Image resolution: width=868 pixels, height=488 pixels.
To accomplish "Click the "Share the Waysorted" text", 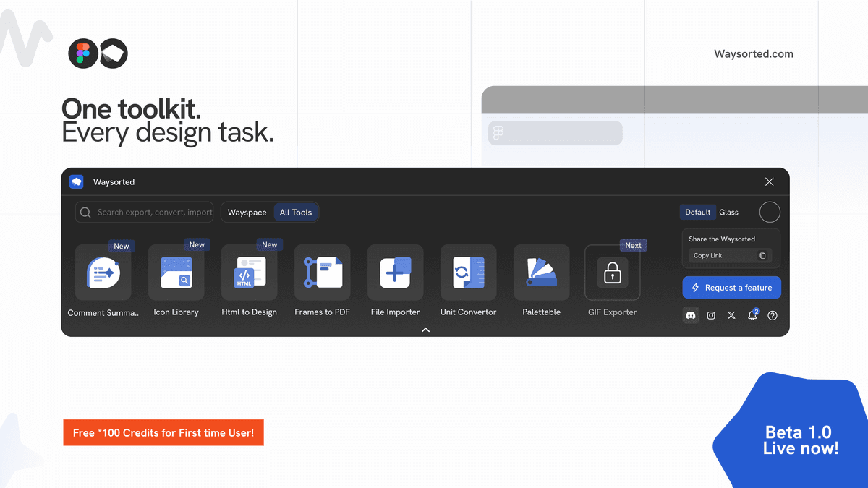I will coord(722,239).
